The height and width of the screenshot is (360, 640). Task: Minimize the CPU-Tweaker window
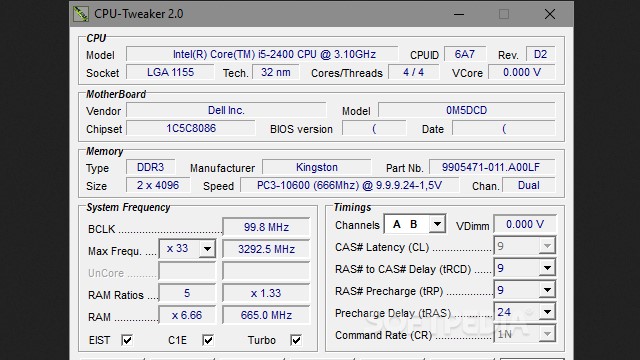(459, 14)
